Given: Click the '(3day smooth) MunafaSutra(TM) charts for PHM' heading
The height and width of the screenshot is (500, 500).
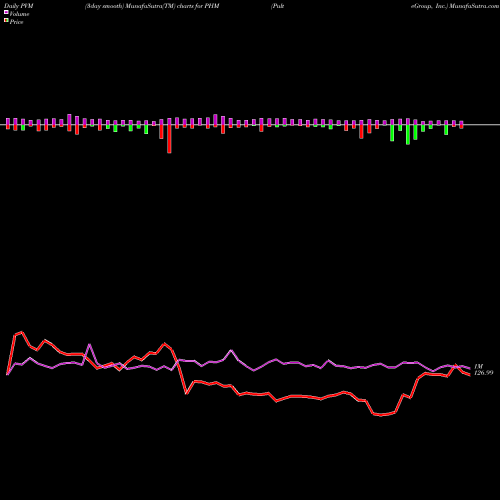Looking at the screenshot, I should pos(152,6).
